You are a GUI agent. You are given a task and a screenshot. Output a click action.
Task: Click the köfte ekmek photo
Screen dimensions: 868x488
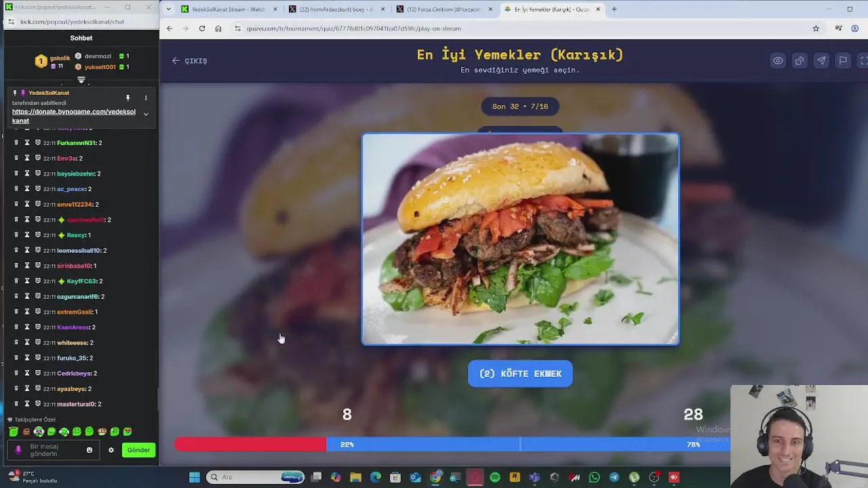pyautogui.click(x=520, y=239)
